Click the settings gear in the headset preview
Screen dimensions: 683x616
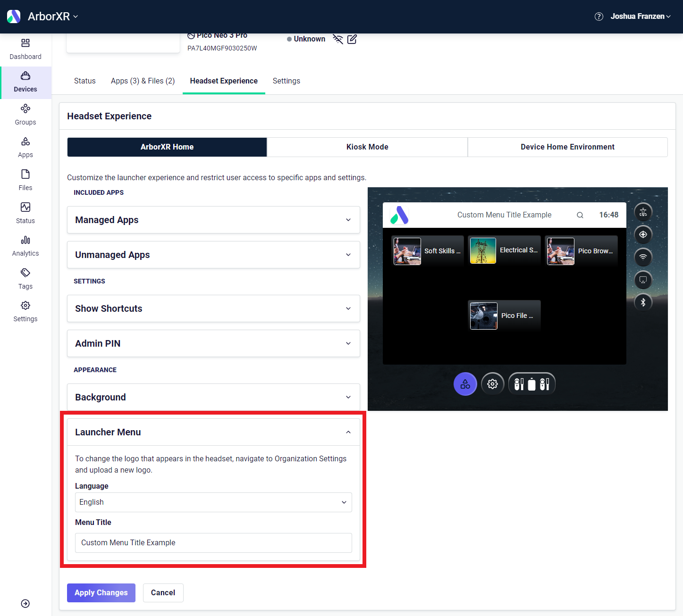tap(492, 384)
